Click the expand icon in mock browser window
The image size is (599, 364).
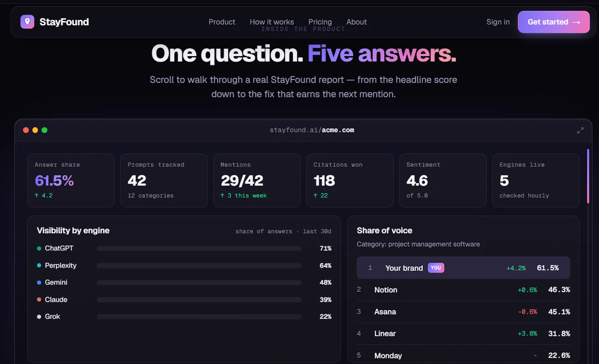[x=580, y=130]
